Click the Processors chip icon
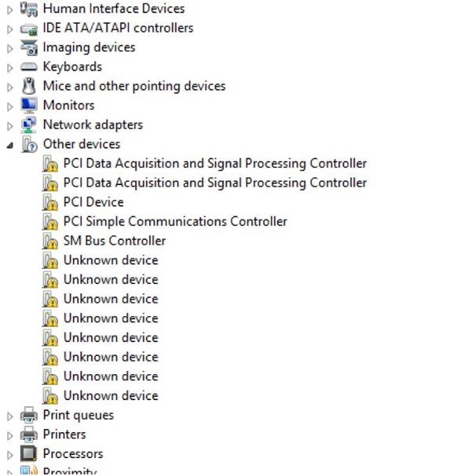This screenshot has width=475, height=476. point(28,454)
